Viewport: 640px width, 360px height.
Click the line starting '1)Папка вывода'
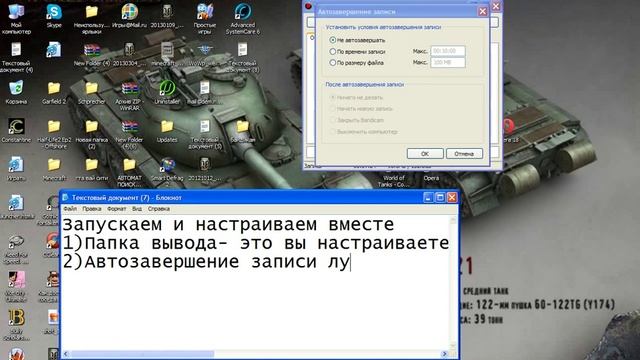pos(256,243)
